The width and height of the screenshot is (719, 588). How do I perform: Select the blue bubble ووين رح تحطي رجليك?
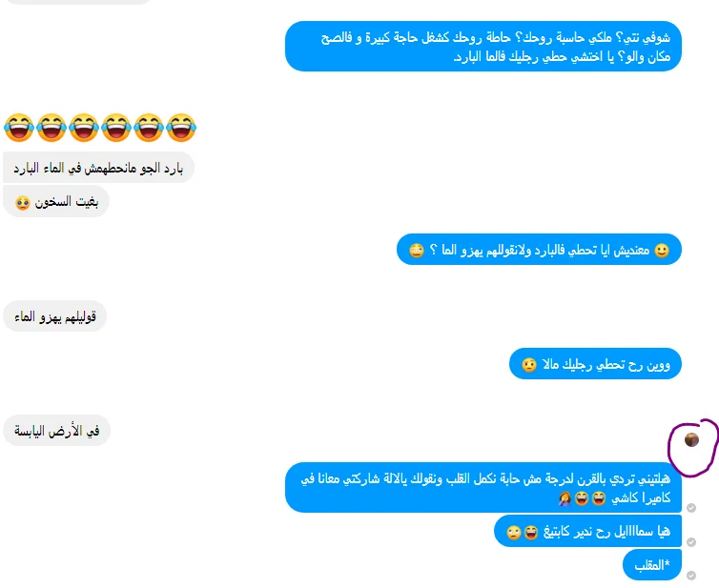click(595, 364)
